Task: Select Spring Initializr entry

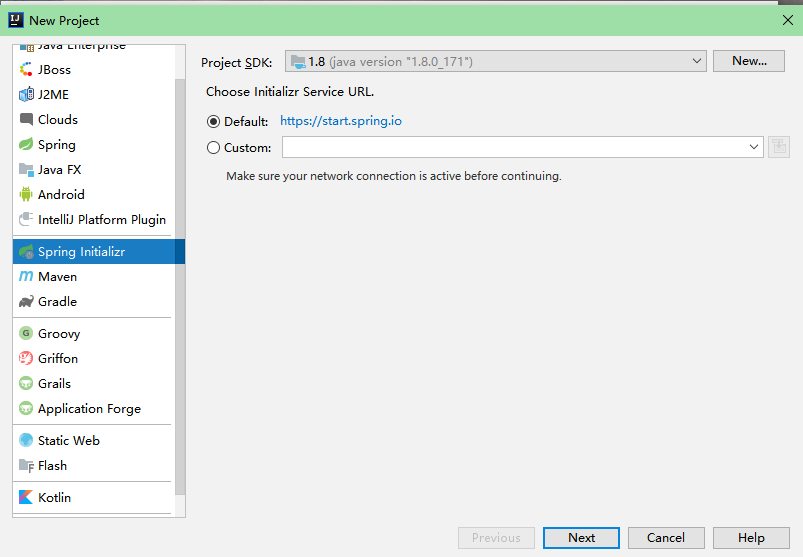Action: click(94, 251)
